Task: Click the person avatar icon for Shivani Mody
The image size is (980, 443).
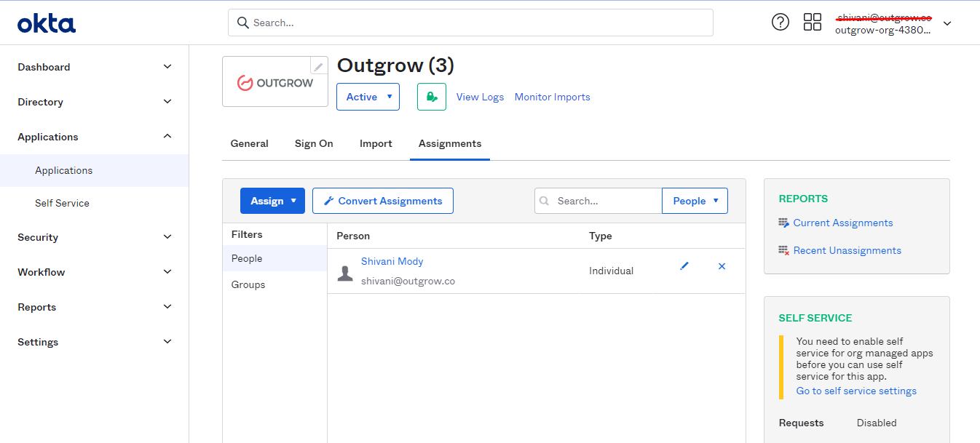Action: [345, 273]
